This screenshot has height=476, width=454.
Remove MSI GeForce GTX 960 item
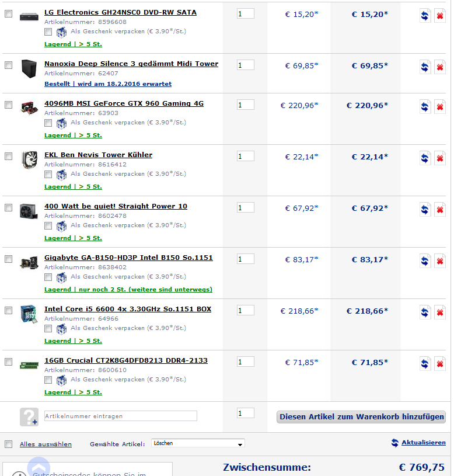(440, 106)
